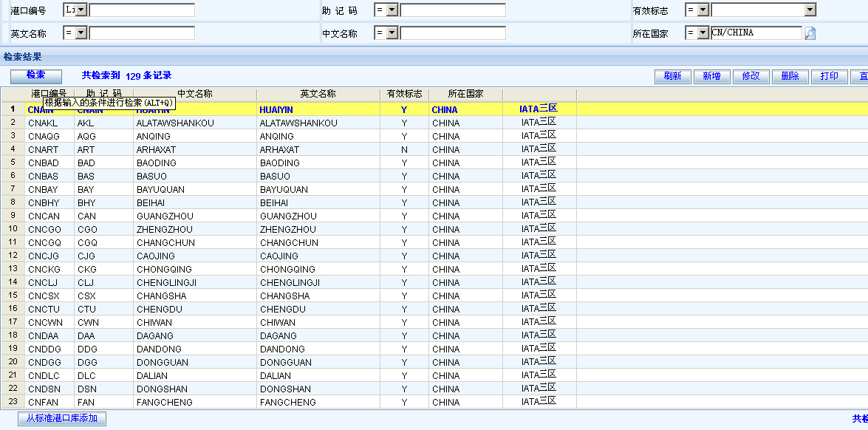Click the 刷新 refresh button
This screenshot has height=430, width=868.
coord(672,76)
